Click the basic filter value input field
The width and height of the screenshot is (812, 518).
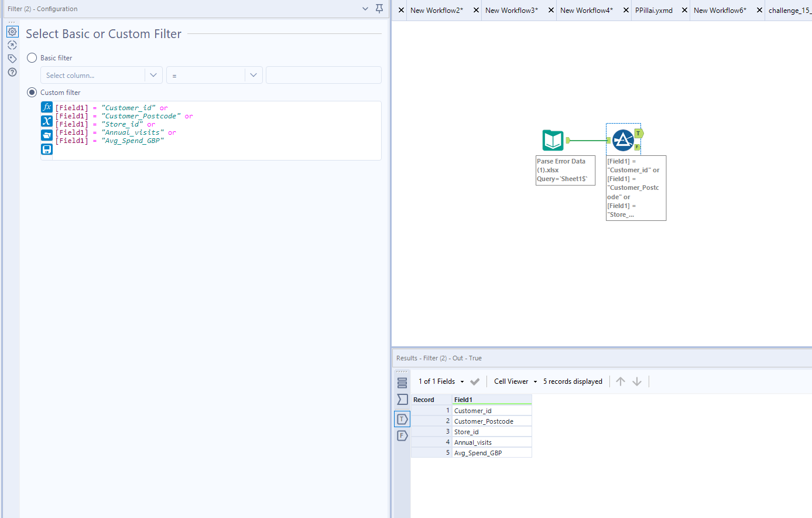coord(323,75)
